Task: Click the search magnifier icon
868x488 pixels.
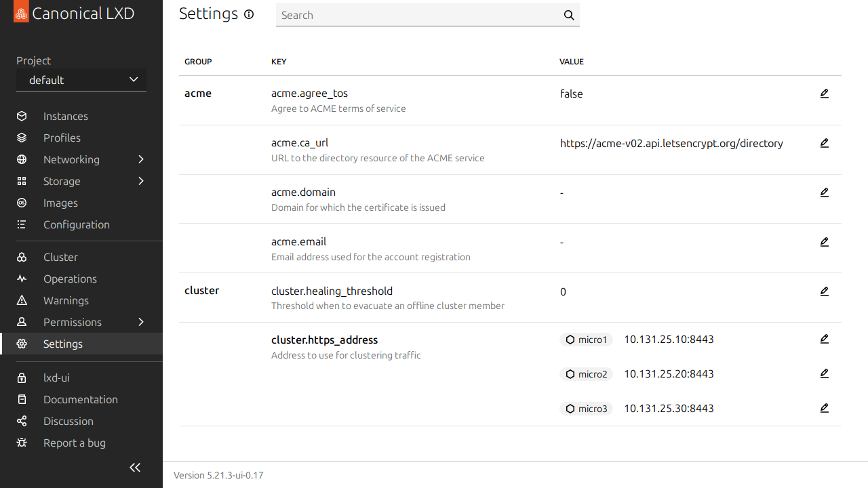Action: pos(569,16)
